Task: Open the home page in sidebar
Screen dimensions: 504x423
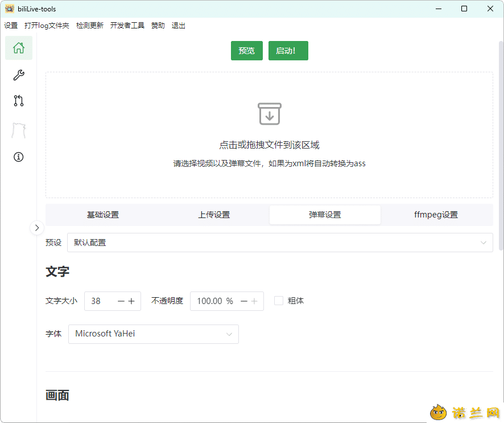Action: tap(19, 48)
